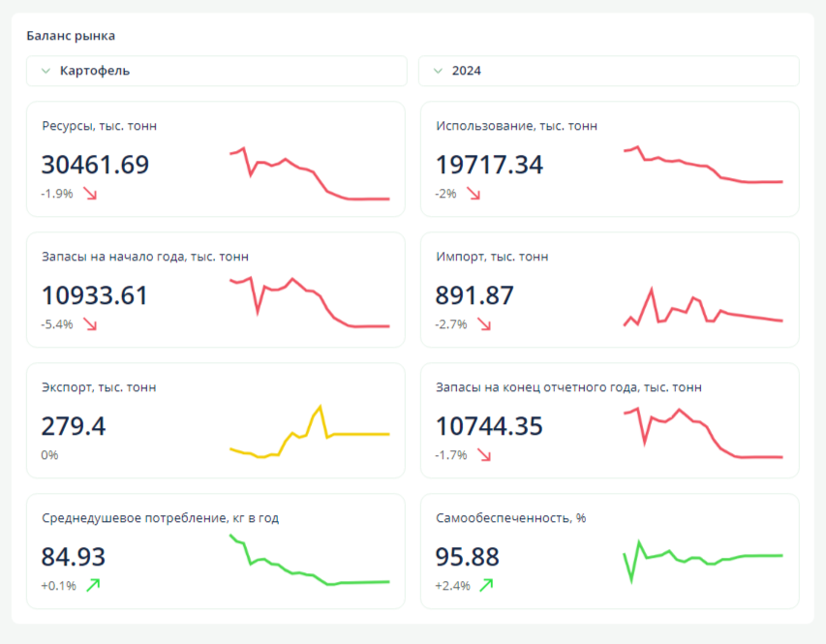This screenshot has height=644, width=826.
Task: Click the Использование, тыс. тонн card title
Action: [x=516, y=126]
